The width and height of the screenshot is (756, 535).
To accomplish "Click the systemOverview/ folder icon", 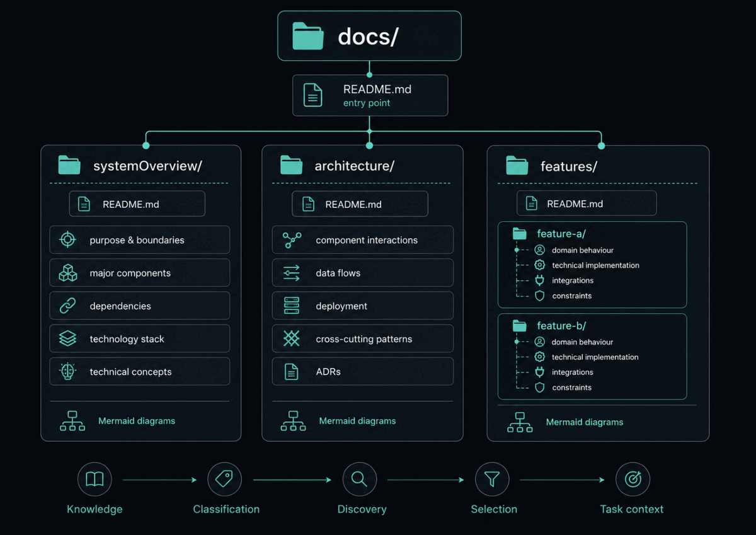I will pos(69,166).
